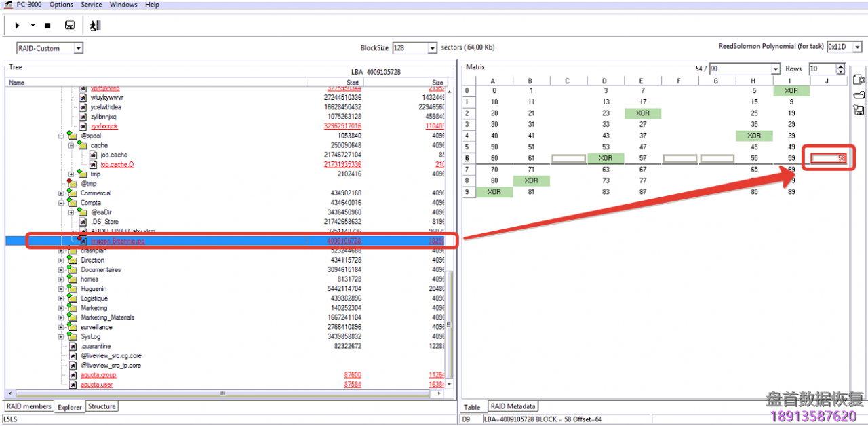The image size is (868, 426).
Task: Click the save matrix icon on right edge
Action: 859,110
